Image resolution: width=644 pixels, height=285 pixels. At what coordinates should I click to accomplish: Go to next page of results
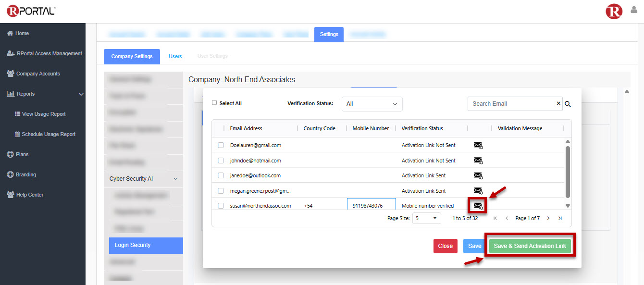(548, 218)
